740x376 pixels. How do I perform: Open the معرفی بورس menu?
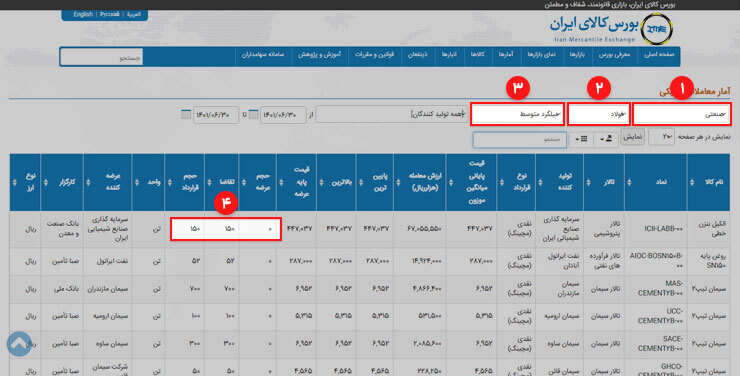point(614,55)
